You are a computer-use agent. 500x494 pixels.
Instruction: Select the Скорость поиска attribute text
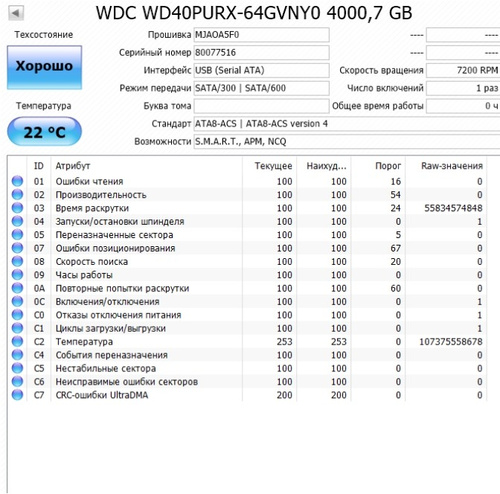tap(92, 261)
